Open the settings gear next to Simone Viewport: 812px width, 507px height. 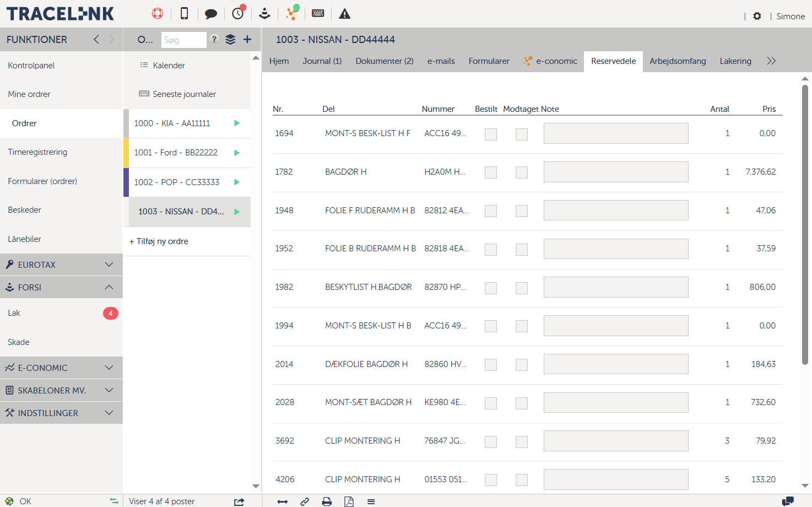757,17
